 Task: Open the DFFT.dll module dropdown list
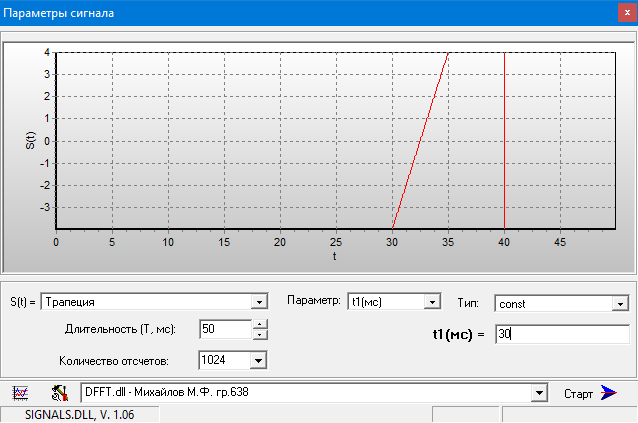click(540, 393)
